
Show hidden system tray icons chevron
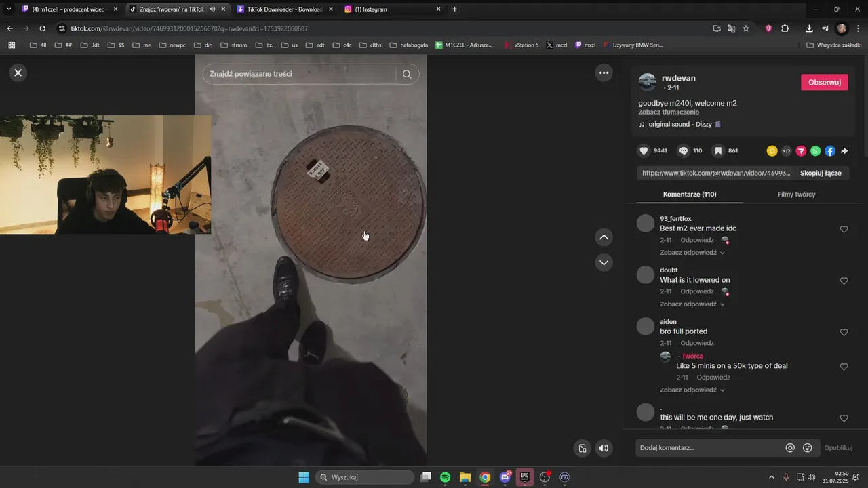coord(771,477)
